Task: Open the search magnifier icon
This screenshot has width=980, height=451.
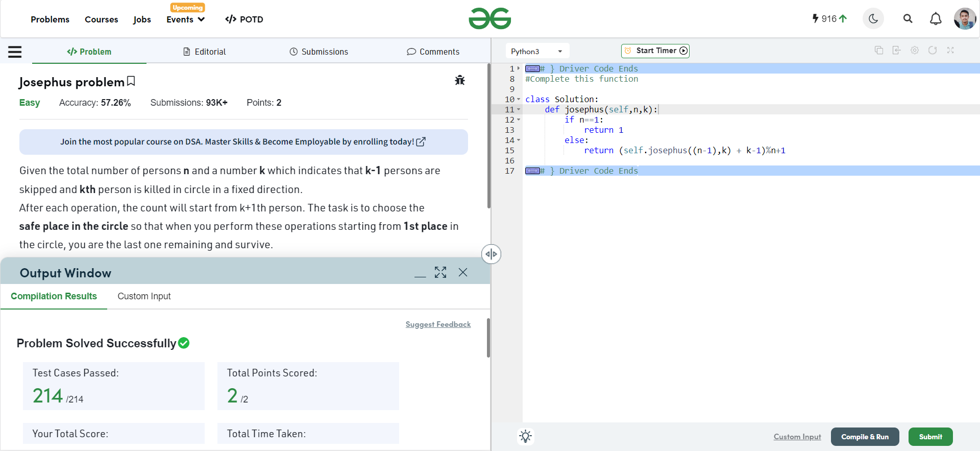Action: click(908, 19)
